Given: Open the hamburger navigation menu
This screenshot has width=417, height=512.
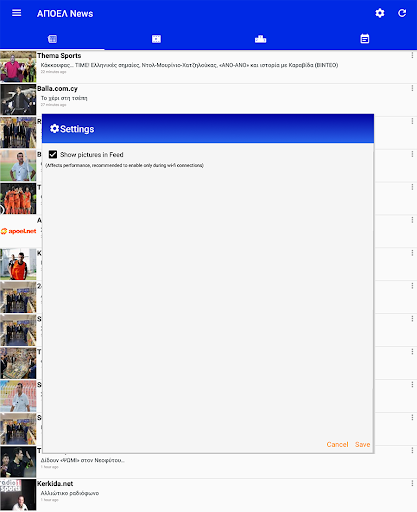Looking at the screenshot, I should coord(16,13).
